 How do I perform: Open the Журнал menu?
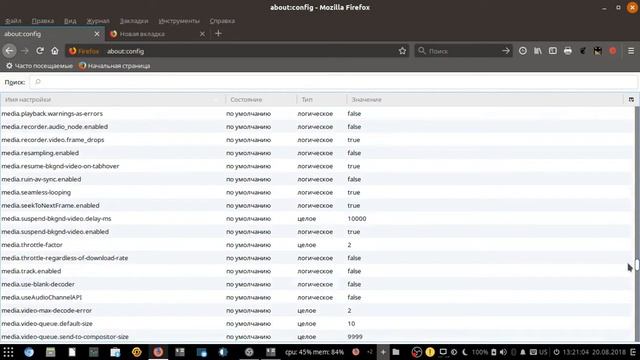(x=98, y=21)
